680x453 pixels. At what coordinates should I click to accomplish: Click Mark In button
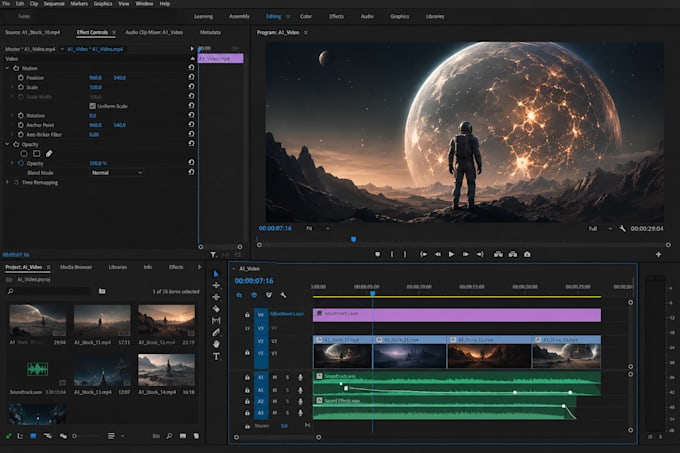coord(392,254)
